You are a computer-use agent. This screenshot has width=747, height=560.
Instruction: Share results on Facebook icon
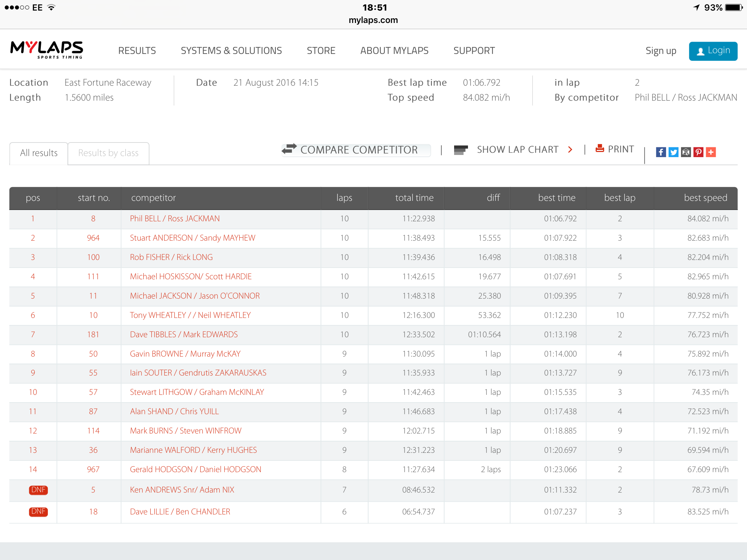coord(661,152)
